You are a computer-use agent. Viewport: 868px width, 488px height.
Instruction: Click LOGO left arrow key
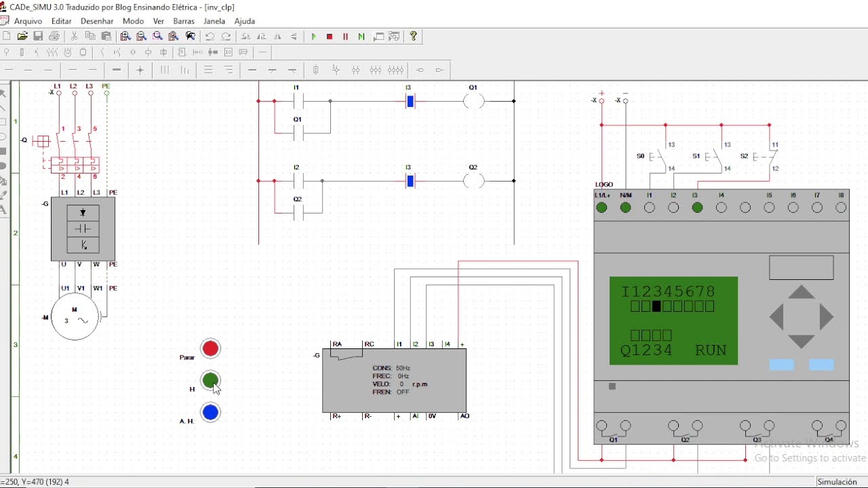pos(776,317)
